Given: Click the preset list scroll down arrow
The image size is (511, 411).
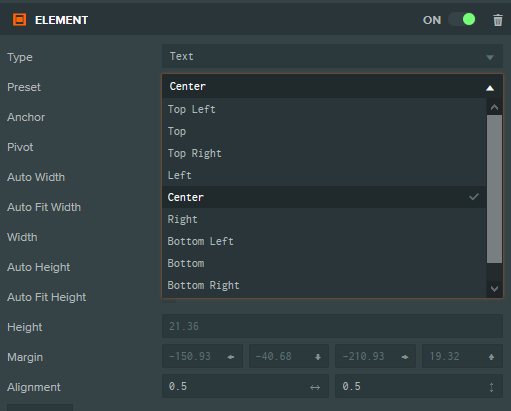Looking at the screenshot, I should [494, 289].
